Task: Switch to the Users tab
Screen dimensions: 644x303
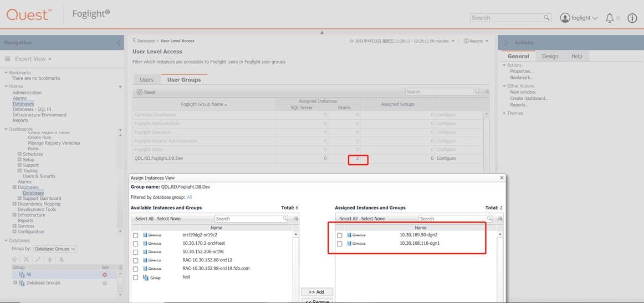Action: pyautogui.click(x=147, y=80)
